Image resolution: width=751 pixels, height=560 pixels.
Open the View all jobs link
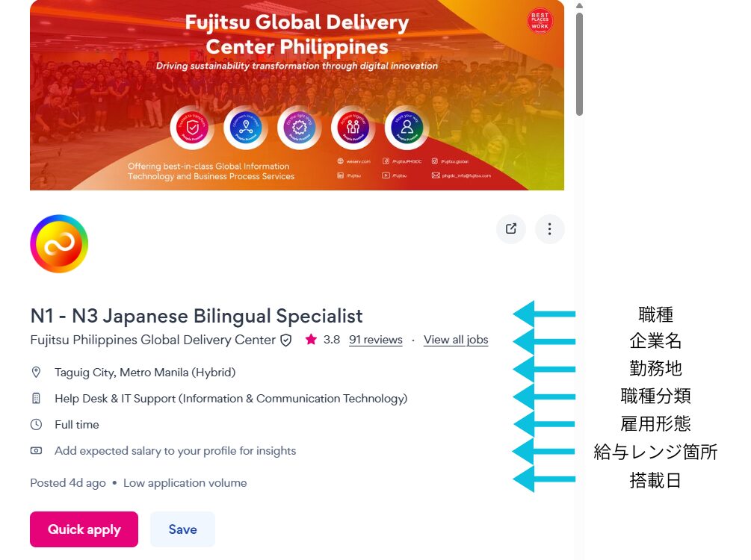tap(456, 340)
